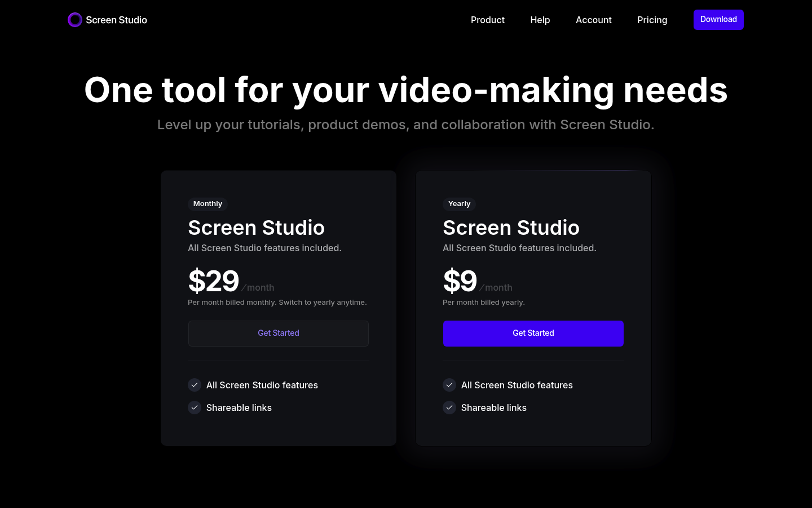812x508 pixels.
Task: Click Monthly card 'All Screen Studio features included.'
Action: click(x=264, y=248)
